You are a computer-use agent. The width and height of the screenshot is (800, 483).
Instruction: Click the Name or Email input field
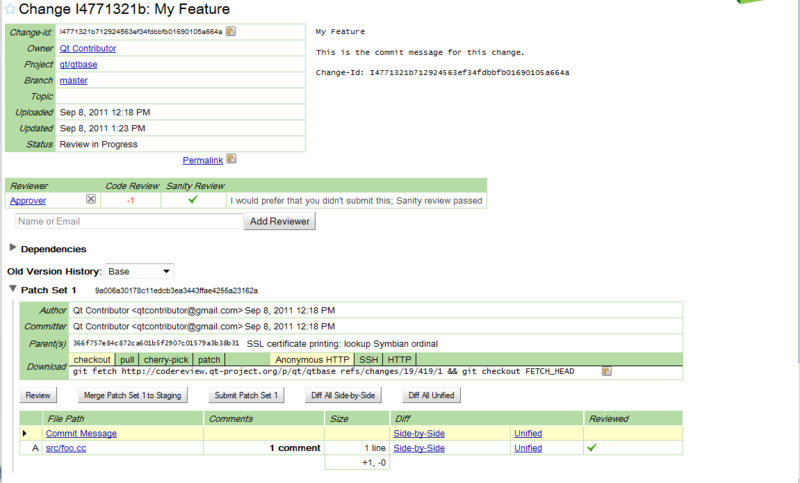click(126, 221)
